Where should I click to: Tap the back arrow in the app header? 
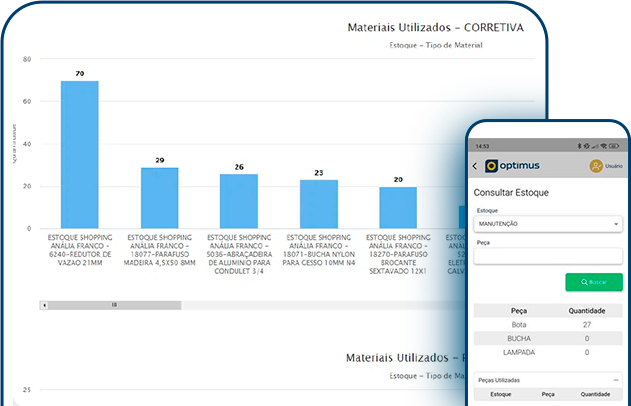[x=475, y=166]
